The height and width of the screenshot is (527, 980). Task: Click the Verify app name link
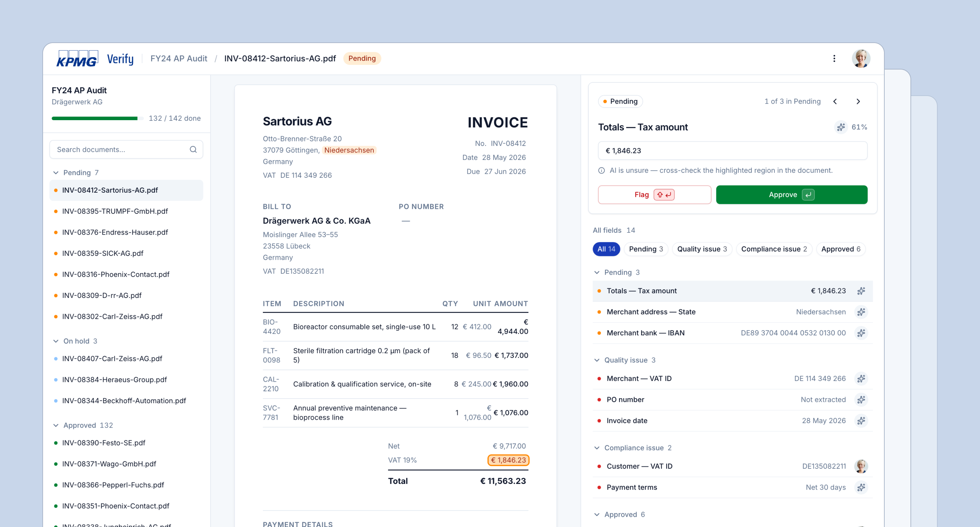(120, 59)
